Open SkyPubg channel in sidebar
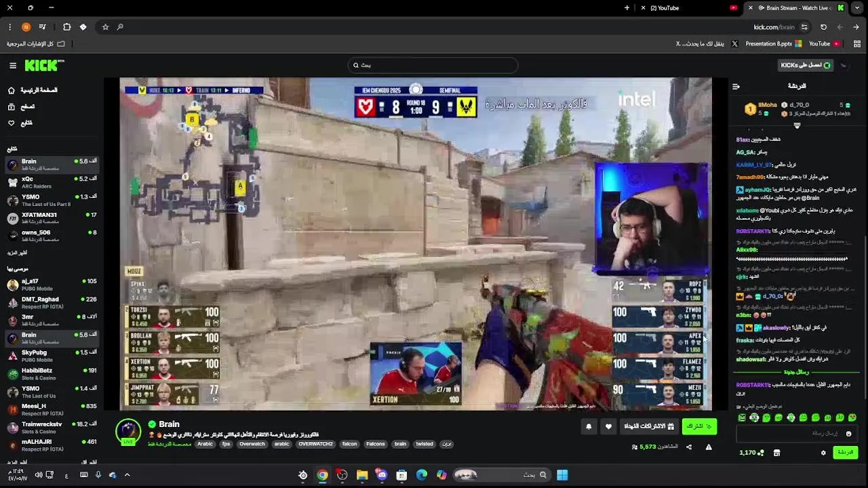This screenshot has height=488, width=868. click(x=52, y=356)
